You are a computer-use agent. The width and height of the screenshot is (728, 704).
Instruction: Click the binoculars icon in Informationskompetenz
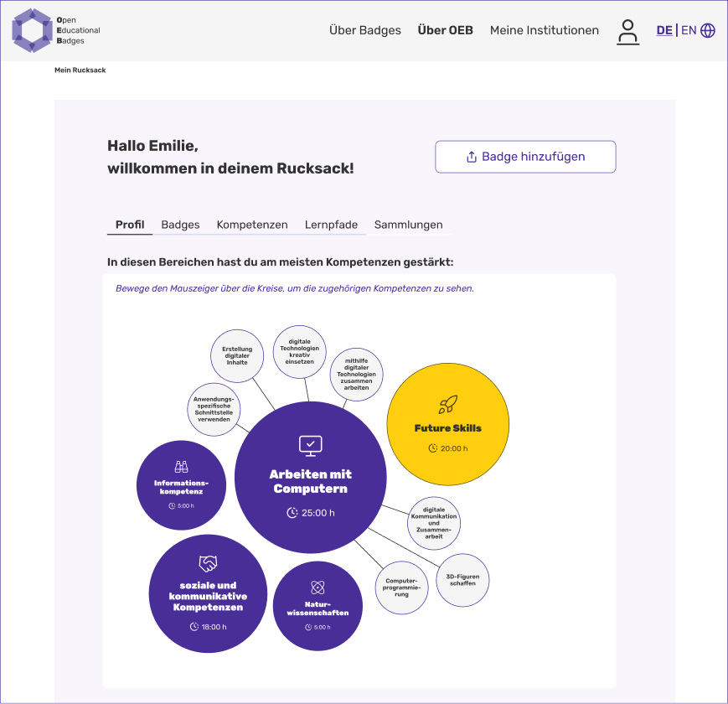pos(181,466)
